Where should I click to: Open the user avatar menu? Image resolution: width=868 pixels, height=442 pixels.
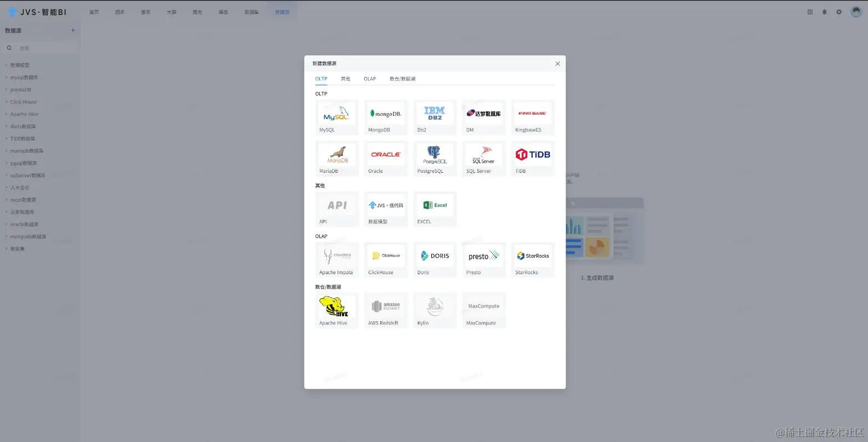pos(856,12)
